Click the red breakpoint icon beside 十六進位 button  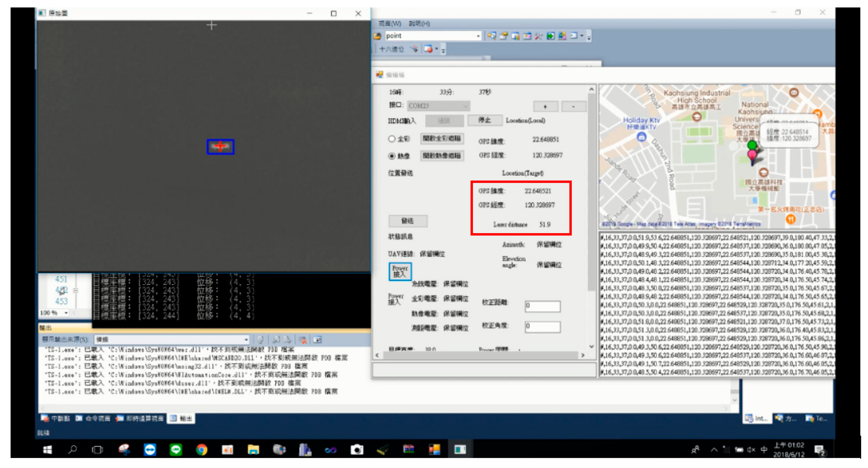(414, 50)
